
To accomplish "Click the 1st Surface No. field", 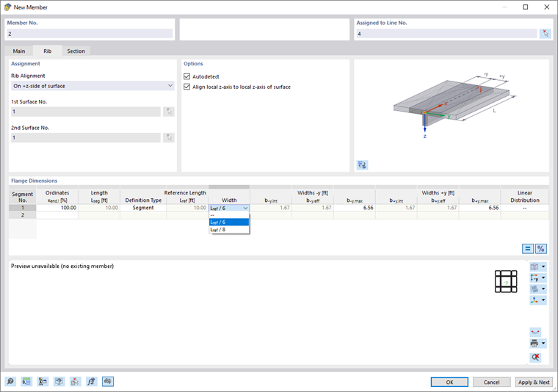I will 86,112.
